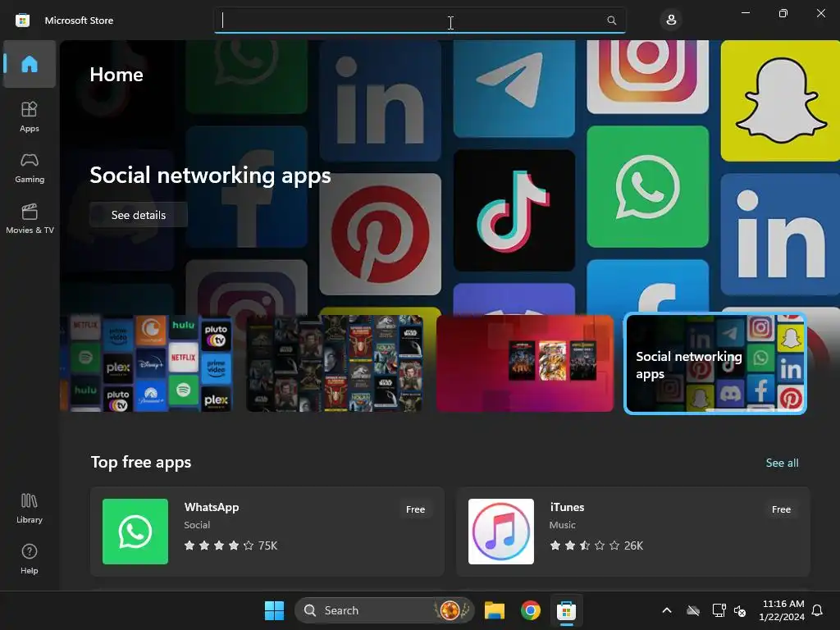The height and width of the screenshot is (630, 840).
Task: Click Free button on WhatsApp card
Action: (415, 509)
